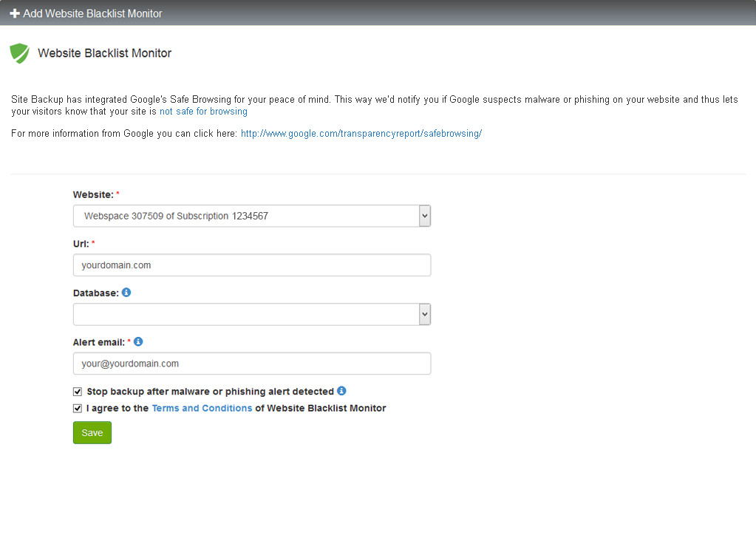
Task: Click the info icon beside Alert email
Action: coord(138,342)
